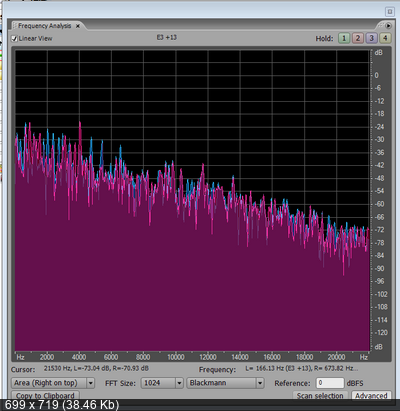This screenshot has height=411, width=400.
Task: Expand the Area (Right on top) dropdown
Action: point(90,383)
